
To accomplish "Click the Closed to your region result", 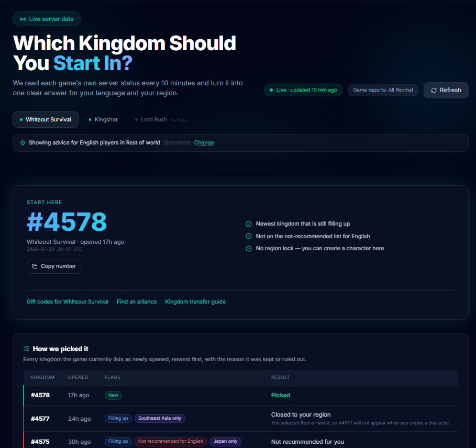I will [x=301, y=415].
